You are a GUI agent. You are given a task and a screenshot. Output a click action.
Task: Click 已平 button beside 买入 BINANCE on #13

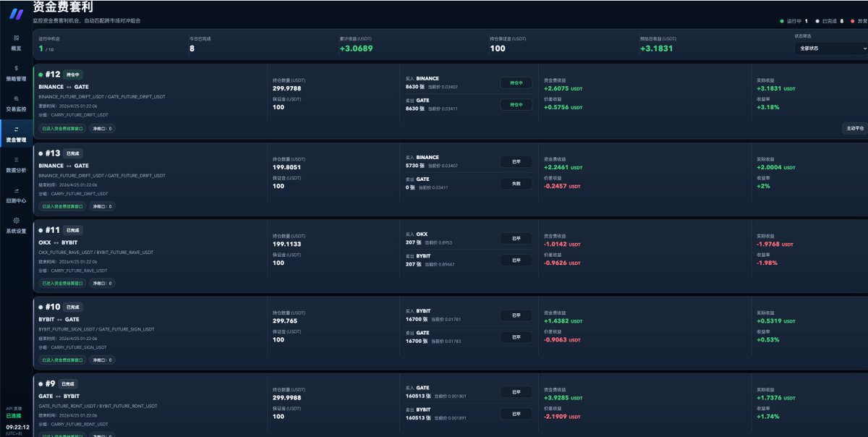tap(516, 162)
